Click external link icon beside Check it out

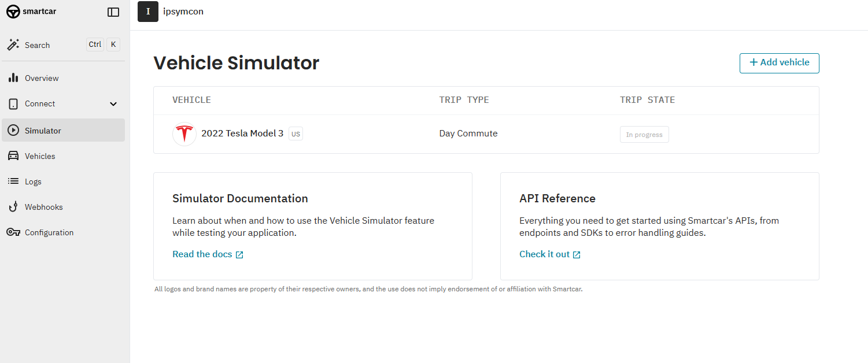[x=577, y=255]
